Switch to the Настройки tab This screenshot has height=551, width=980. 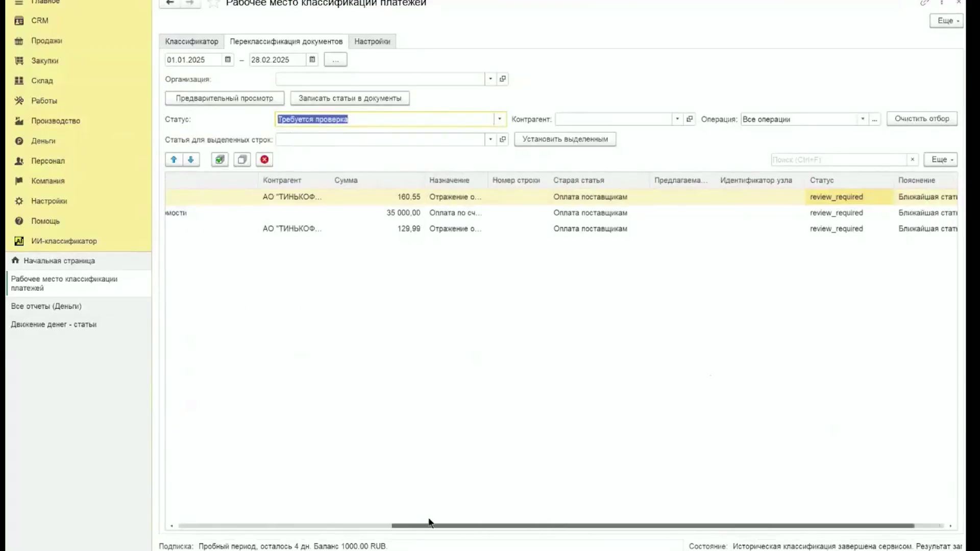[372, 41]
